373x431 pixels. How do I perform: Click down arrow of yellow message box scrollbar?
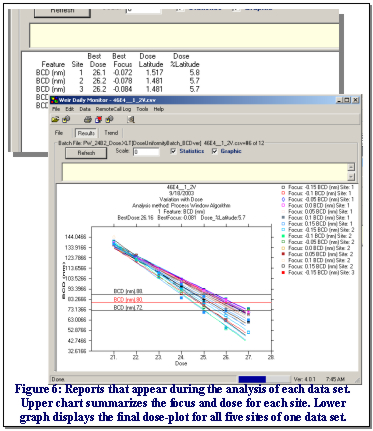(x=351, y=176)
